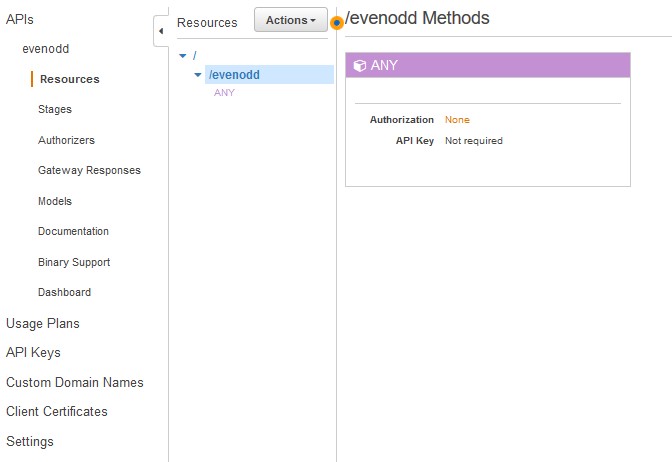
Task: Collapse the /evenodd resource node
Action: click(198, 75)
